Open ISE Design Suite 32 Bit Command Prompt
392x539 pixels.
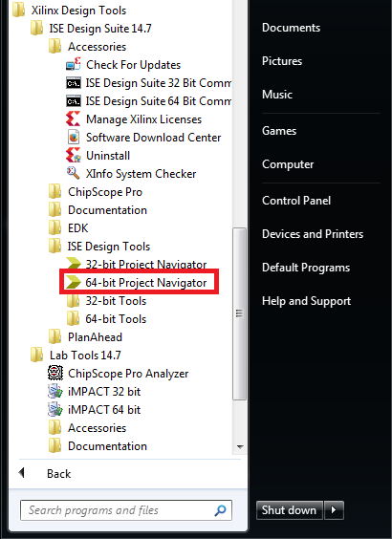tap(148, 83)
